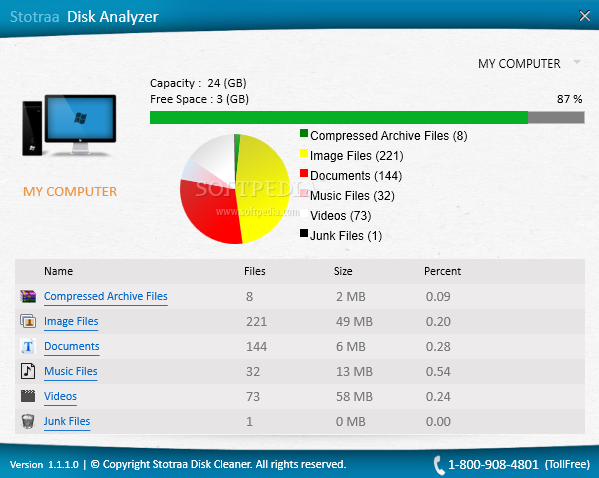The height and width of the screenshot is (478, 599).
Task: Click the desktop computer illustration
Action: click(x=69, y=125)
